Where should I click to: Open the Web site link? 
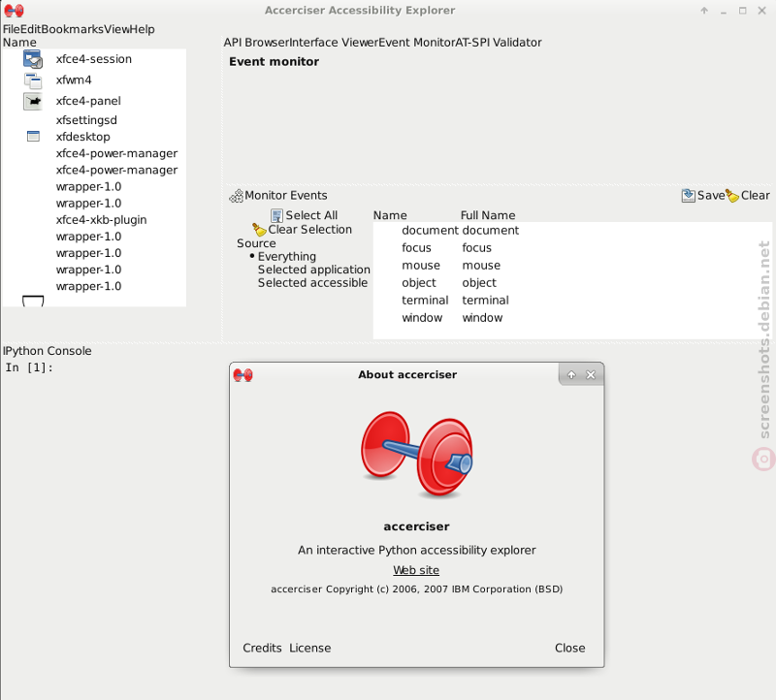[416, 570]
